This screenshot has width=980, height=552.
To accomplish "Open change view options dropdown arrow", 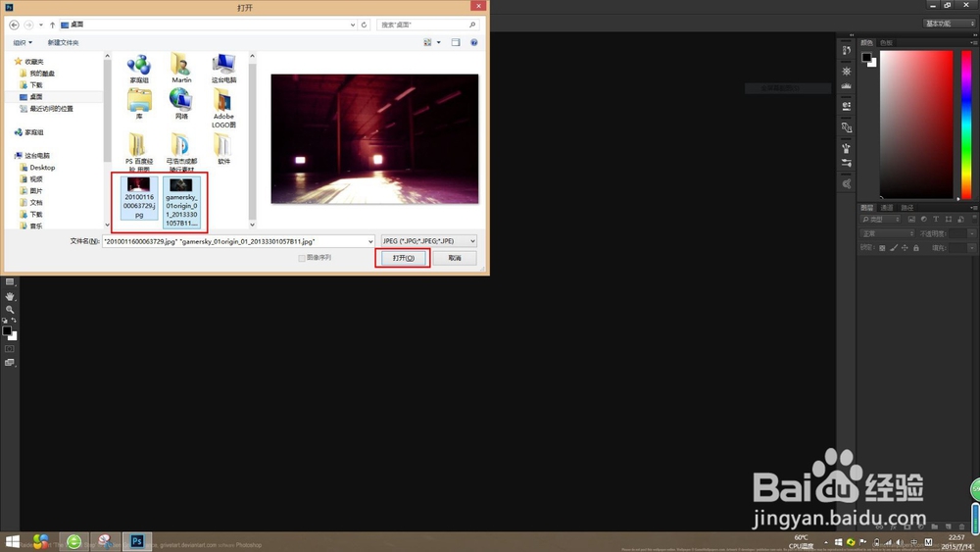I will coord(439,42).
